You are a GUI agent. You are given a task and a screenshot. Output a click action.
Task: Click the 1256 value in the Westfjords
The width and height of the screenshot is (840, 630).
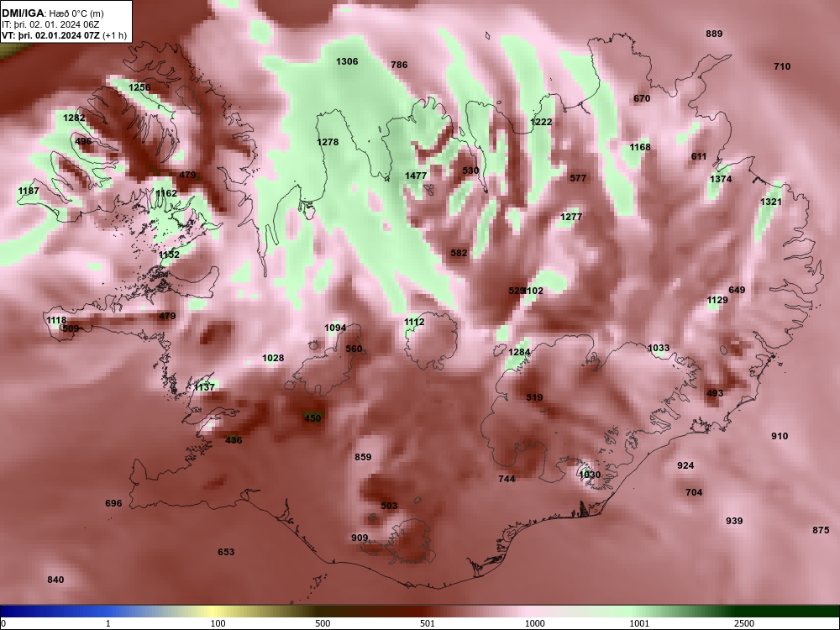[139, 87]
